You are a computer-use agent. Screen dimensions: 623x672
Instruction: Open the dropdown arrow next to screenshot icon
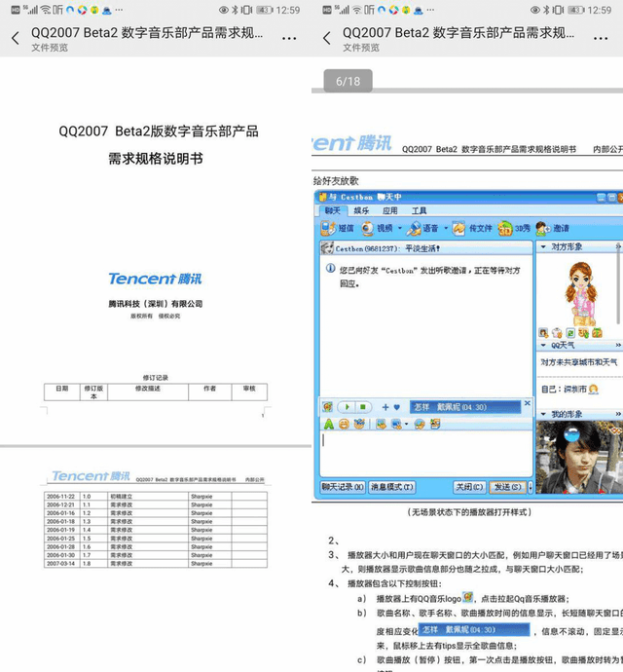[406, 425]
